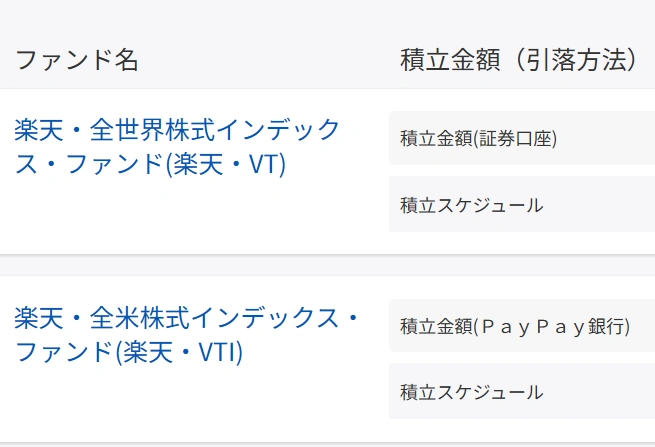Select the 積立金額(ＰａｙＰａｙ銀行) cell
This screenshot has height=447, width=655.
coord(514,326)
